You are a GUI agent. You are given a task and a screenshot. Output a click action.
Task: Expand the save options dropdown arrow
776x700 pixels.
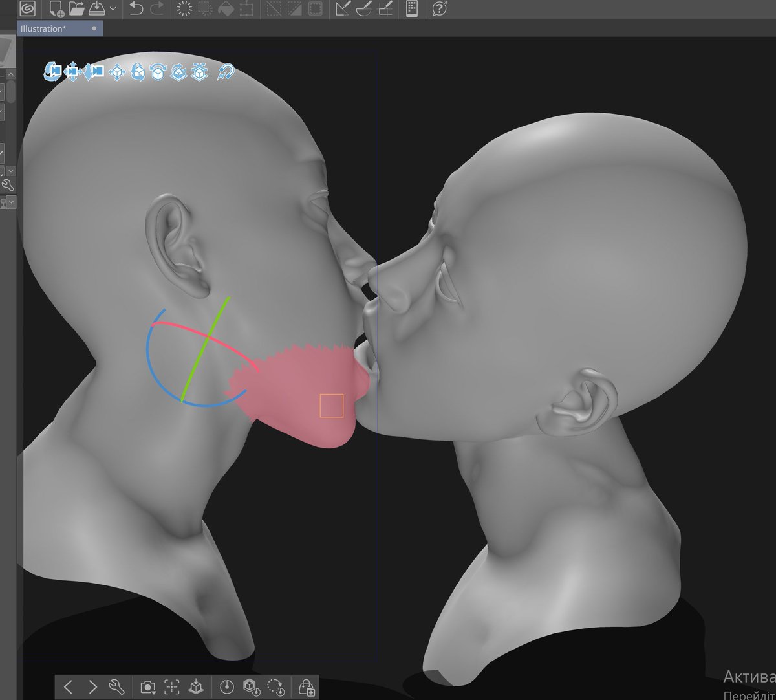[113, 9]
